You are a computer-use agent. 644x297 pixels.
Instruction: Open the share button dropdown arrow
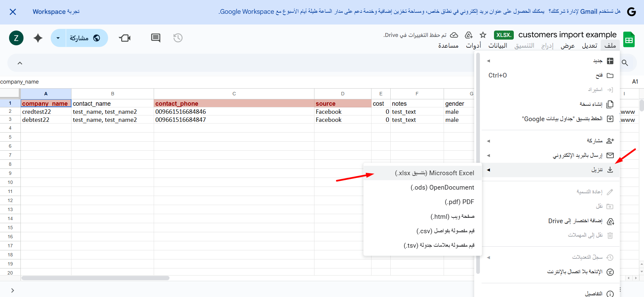58,38
